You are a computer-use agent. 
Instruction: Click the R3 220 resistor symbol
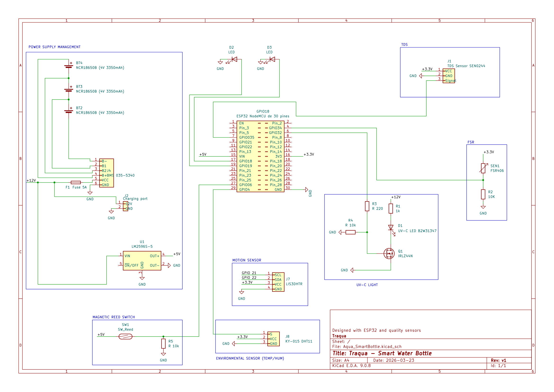pos(367,206)
